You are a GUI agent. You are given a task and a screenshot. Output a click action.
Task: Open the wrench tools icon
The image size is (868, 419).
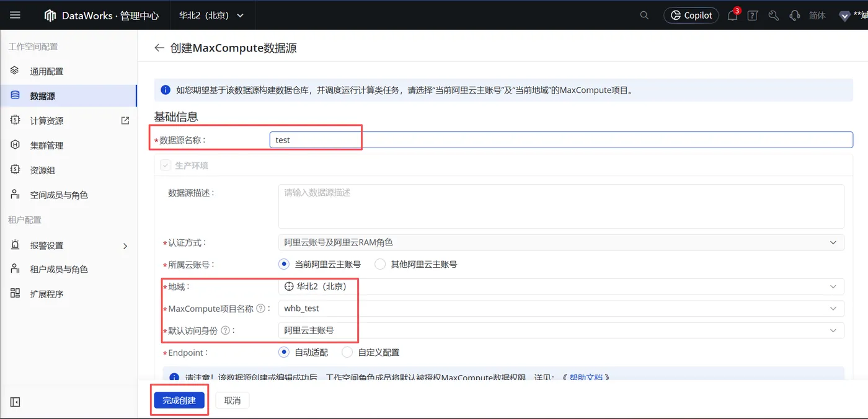774,15
